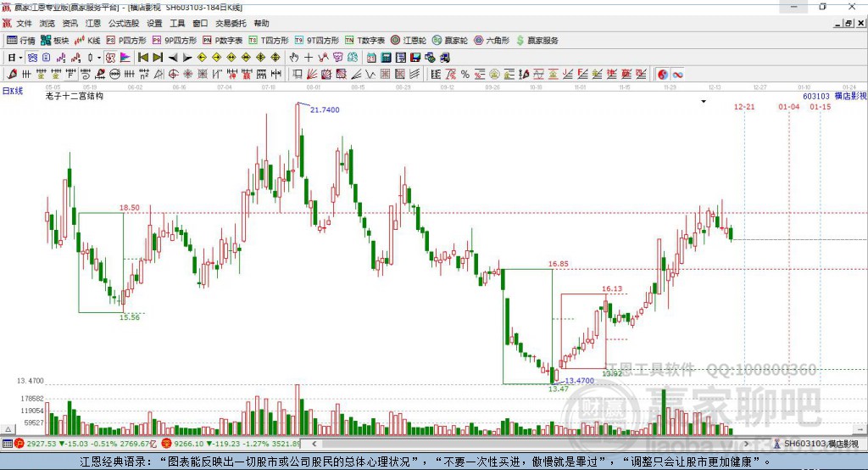Open the T四方形 tool
This screenshot has width=868, height=470.
(x=269, y=41)
